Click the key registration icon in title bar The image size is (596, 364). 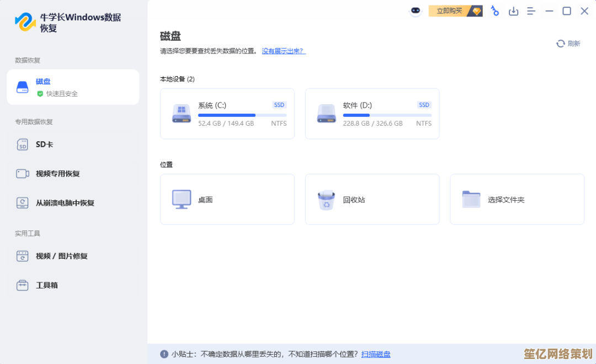pos(494,10)
